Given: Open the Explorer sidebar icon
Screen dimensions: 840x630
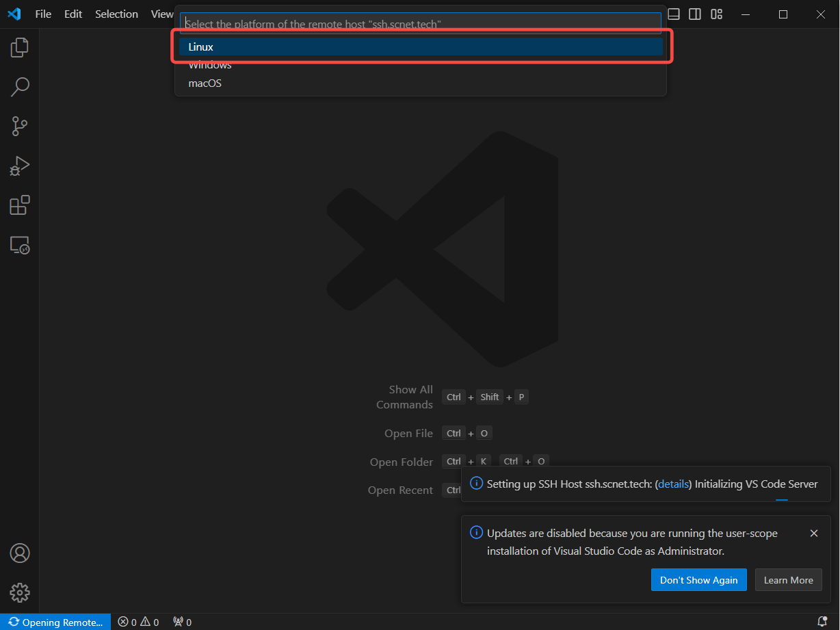Looking at the screenshot, I should pyautogui.click(x=19, y=47).
